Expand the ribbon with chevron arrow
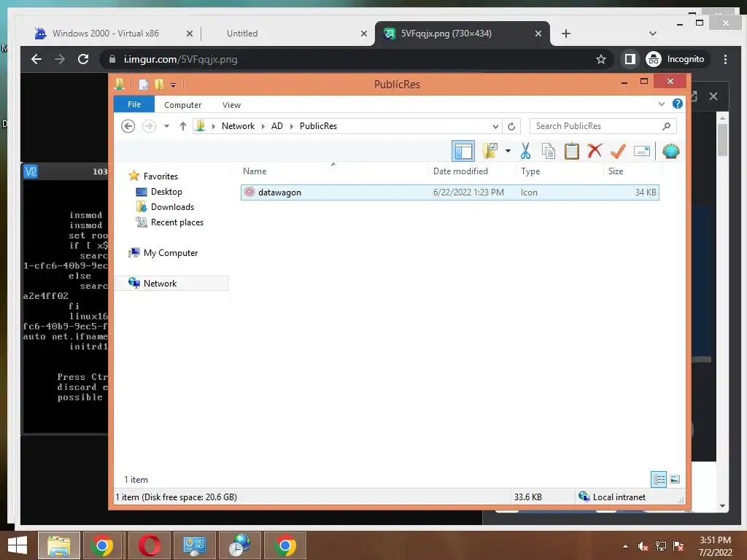The image size is (747, 560). [x=661, y=104]
